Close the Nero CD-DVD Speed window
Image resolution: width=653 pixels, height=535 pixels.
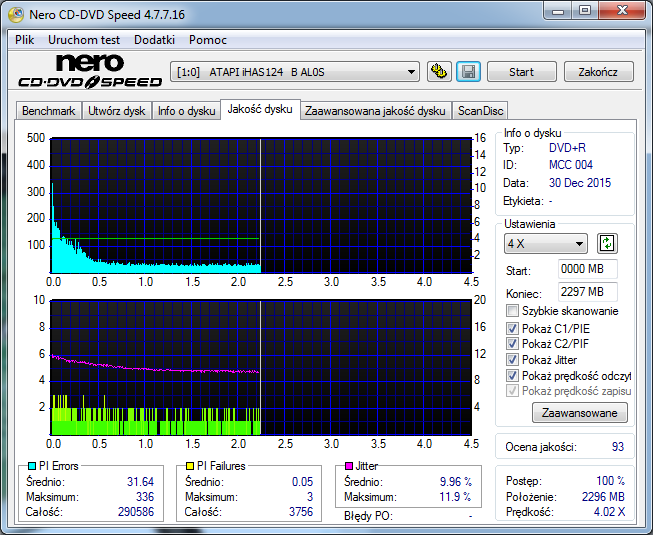[622, 11]
